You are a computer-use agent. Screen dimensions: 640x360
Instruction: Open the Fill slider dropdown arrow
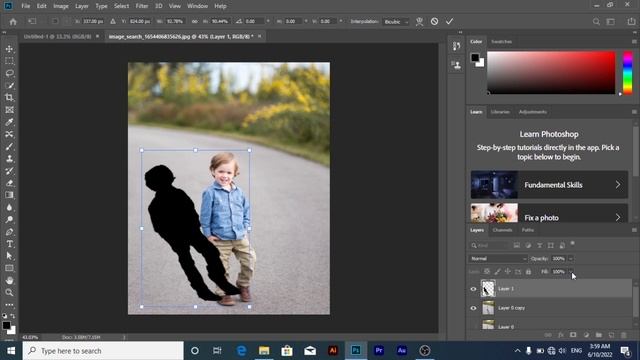[571, 271]
